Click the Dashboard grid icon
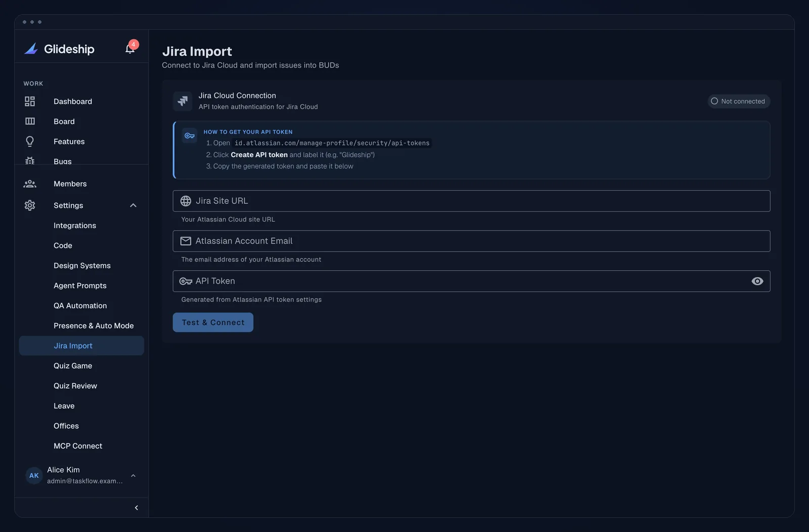809x532 pixels. pos(30,101)
